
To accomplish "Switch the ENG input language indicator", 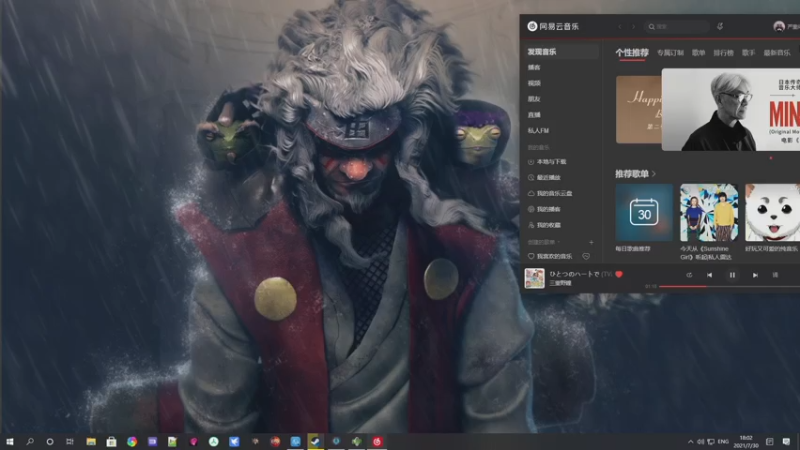I will (723, 441).
